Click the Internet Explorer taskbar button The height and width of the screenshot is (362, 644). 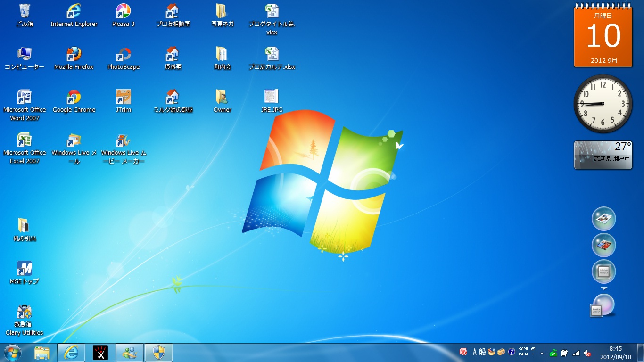[71, 353]
